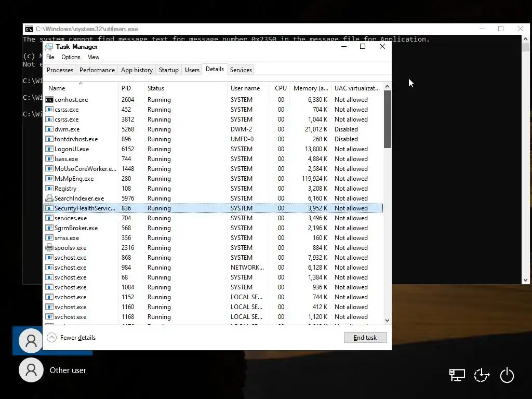This screenshot has width=532, height=399.
Task: Click the End task button
Action: pyautogui.click(x=365, y=338)
